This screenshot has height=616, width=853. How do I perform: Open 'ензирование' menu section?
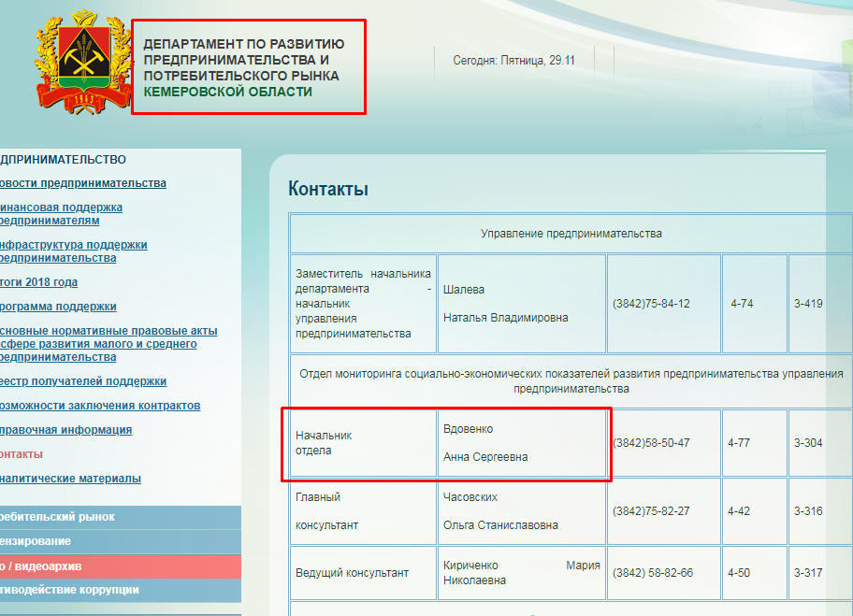click(121, 541)
